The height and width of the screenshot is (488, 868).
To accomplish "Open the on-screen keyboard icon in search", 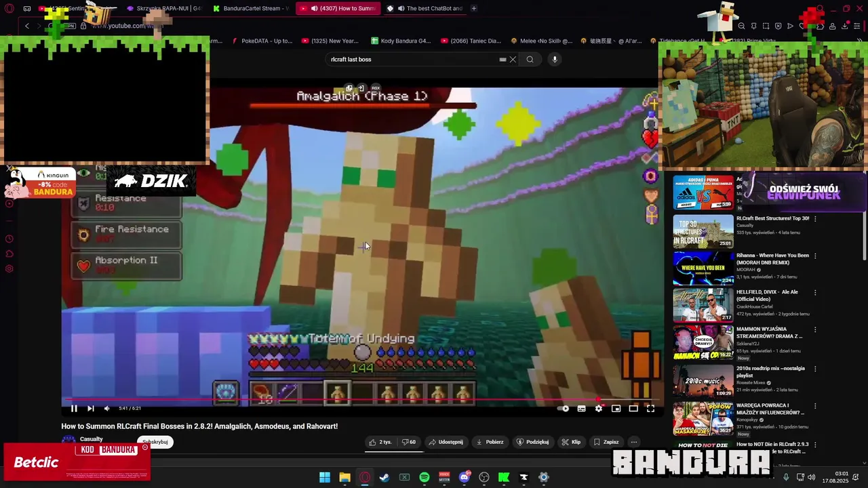I will (x=502, y=60).
